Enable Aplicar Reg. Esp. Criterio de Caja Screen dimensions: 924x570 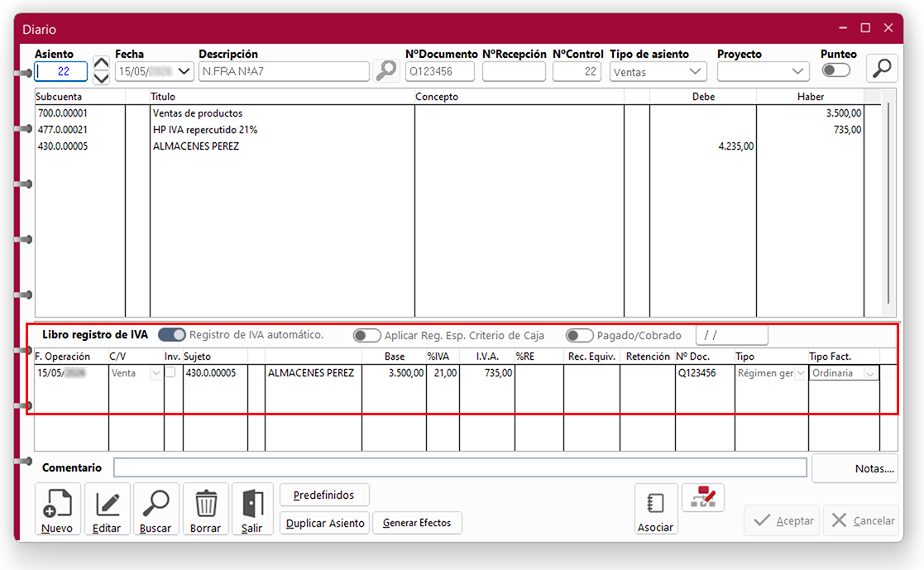pos(367,336)
